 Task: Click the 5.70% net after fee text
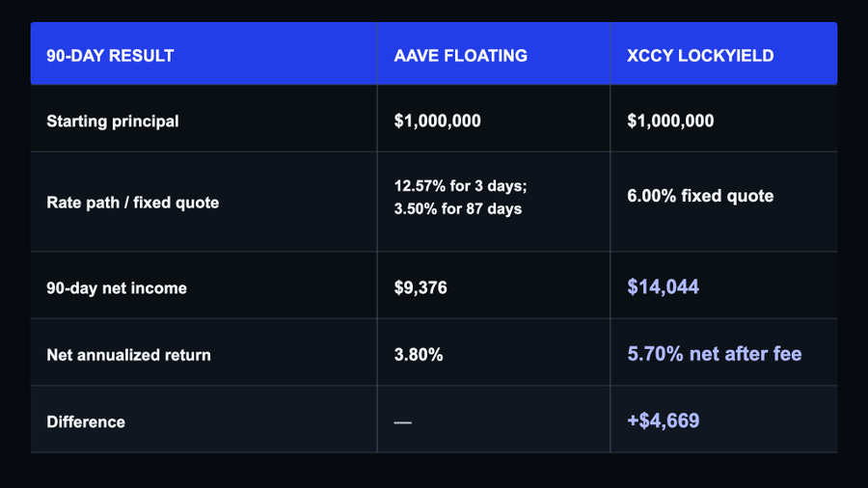(x=714, y=354)
